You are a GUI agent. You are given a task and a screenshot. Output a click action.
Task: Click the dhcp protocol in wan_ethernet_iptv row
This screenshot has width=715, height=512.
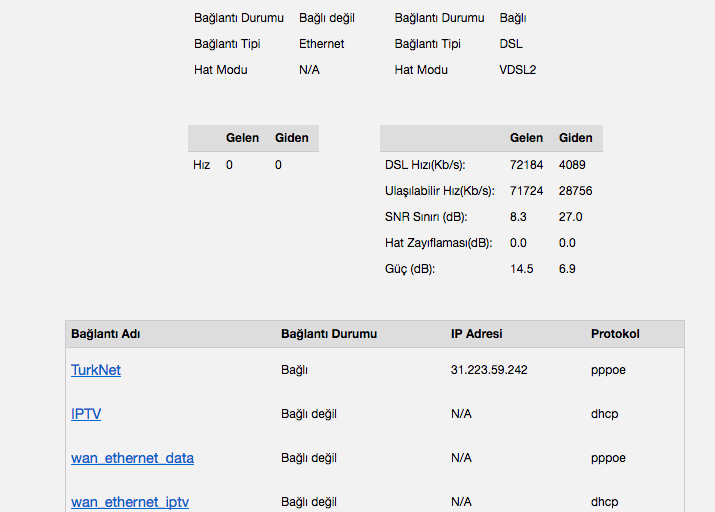click(605, 502)
